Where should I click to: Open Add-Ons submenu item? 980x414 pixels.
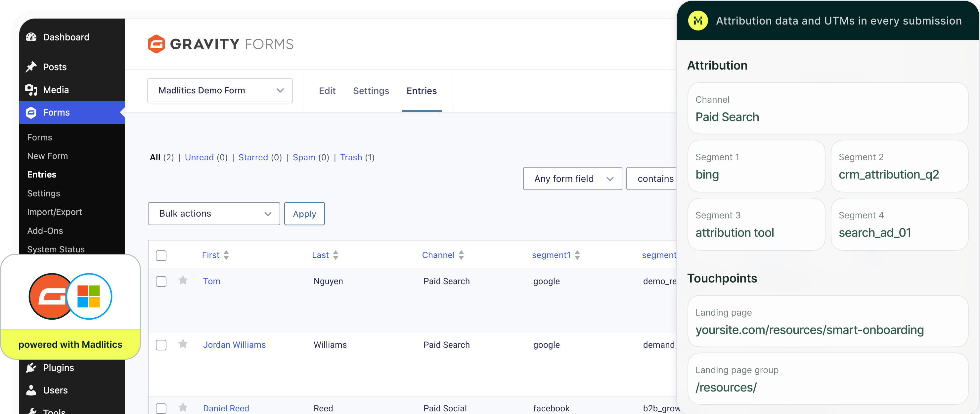45,231
